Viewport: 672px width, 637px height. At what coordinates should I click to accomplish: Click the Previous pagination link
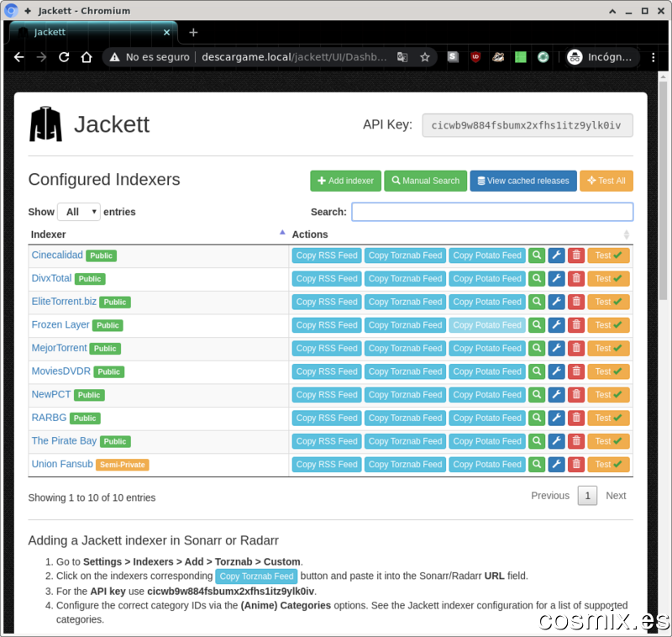tap(550, 496)
